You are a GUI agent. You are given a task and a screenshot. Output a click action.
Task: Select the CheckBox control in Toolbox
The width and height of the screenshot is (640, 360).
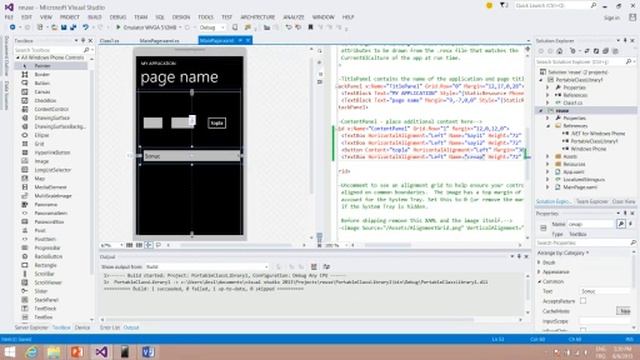[45, 100]
